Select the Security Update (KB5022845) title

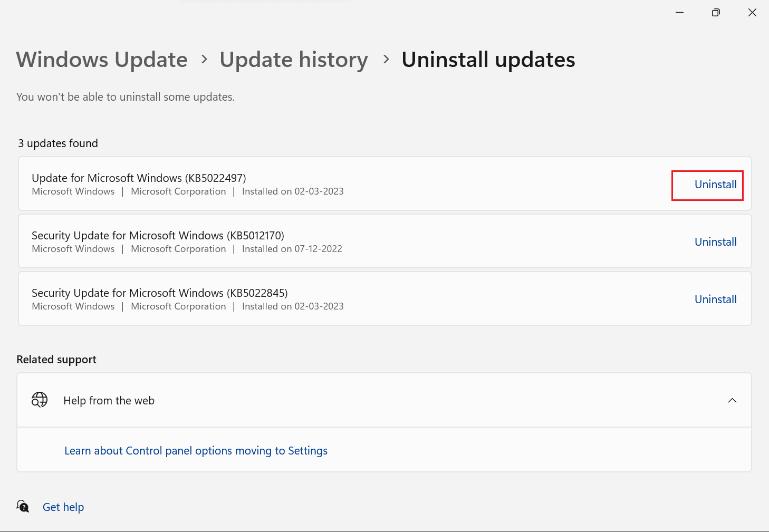click(x=159, y=293)
